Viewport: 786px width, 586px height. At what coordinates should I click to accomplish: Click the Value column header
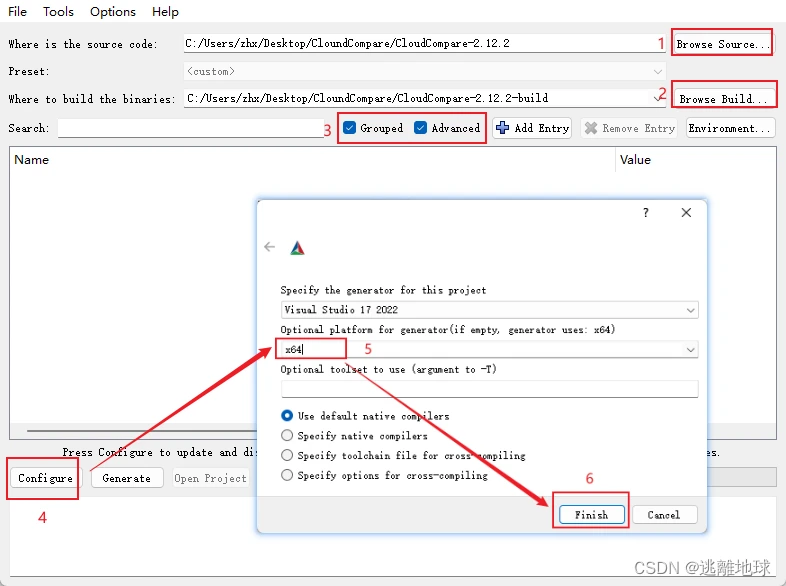696,160
